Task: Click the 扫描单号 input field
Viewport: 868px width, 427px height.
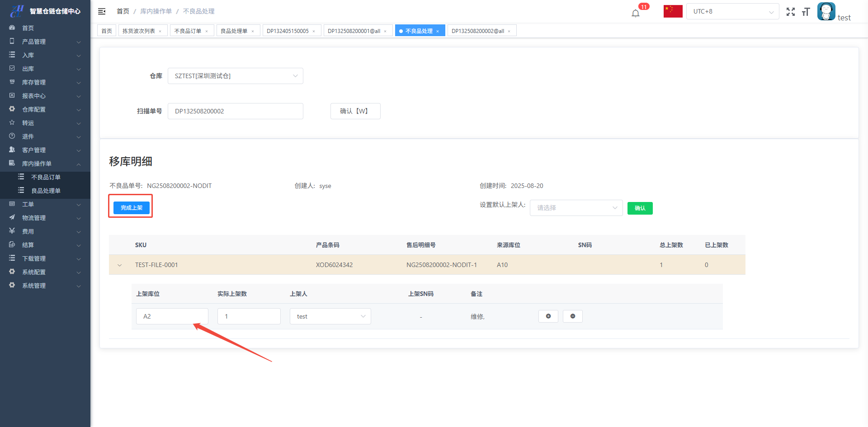Action: 235,111
